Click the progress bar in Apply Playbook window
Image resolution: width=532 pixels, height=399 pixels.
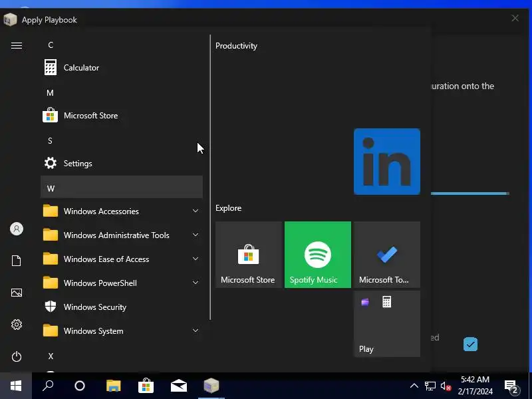(470, 194)
